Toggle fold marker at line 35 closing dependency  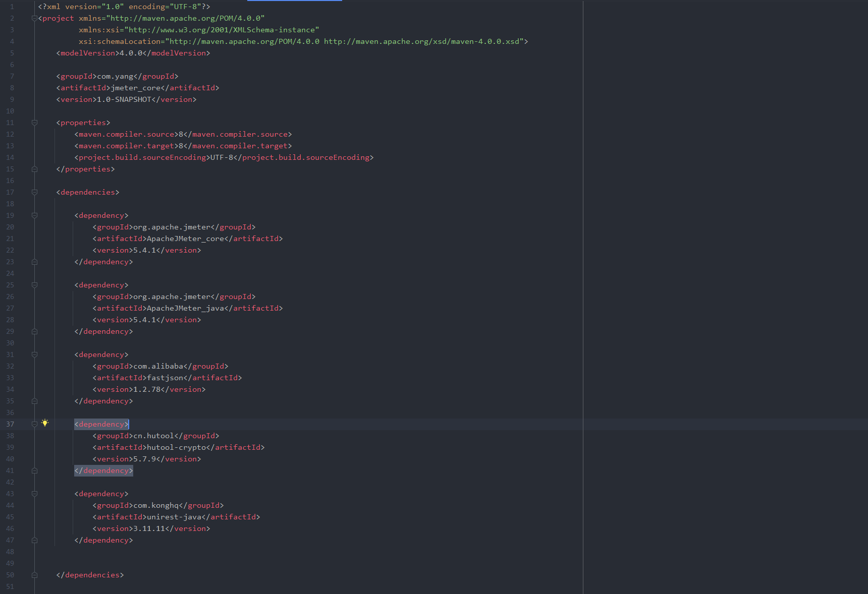[34, 401]
